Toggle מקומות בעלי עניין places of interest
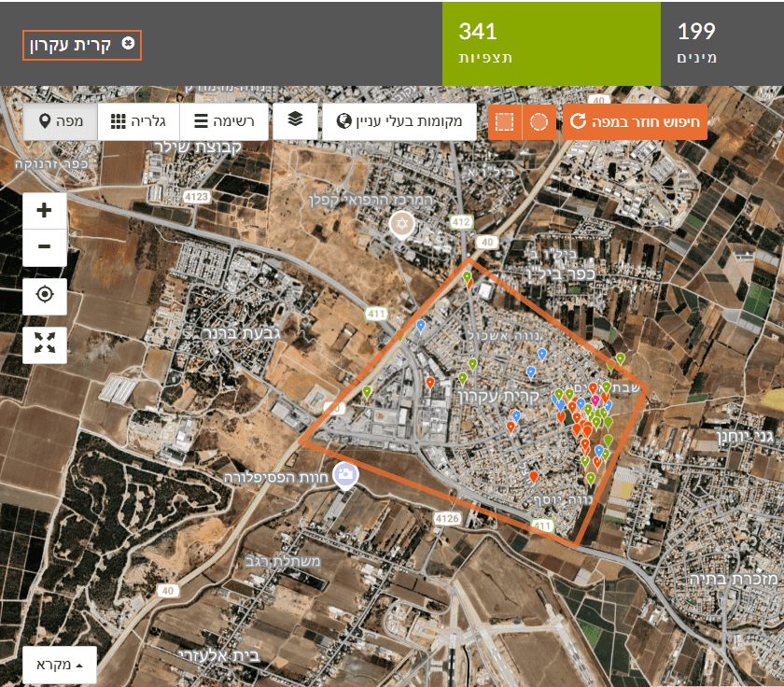Screen dimensions: 784x687 [399, 122]
